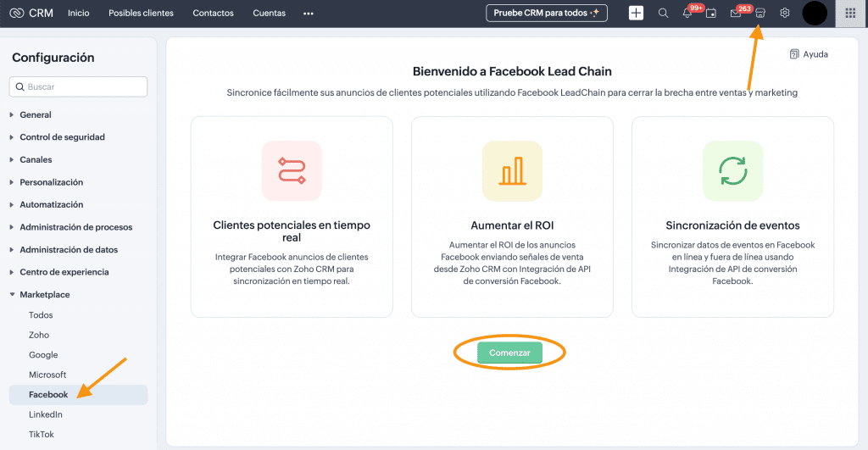This screenshot has height=450, width=868.
Task: Select LinkedIn under Marketplace
Action: [46, 414]
